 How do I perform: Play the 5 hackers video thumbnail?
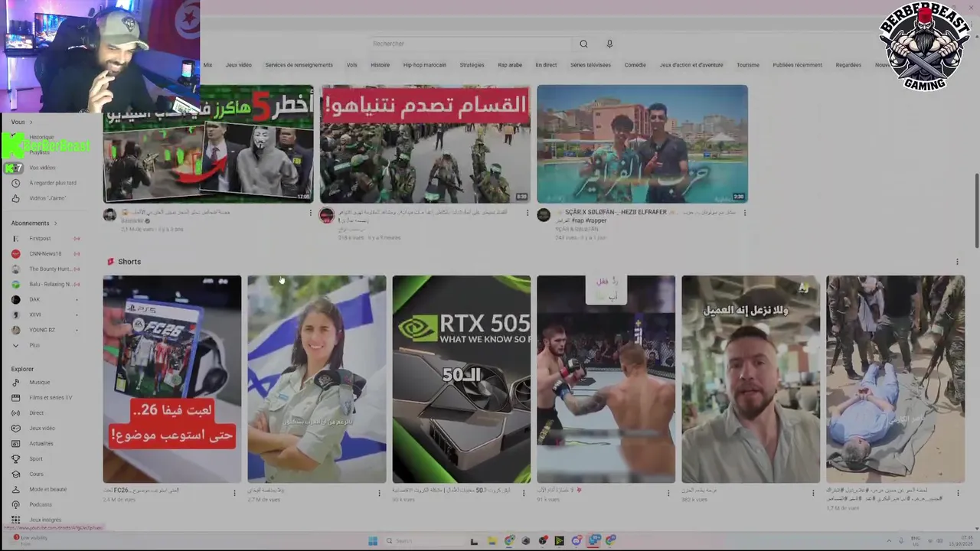coord(208,144)
